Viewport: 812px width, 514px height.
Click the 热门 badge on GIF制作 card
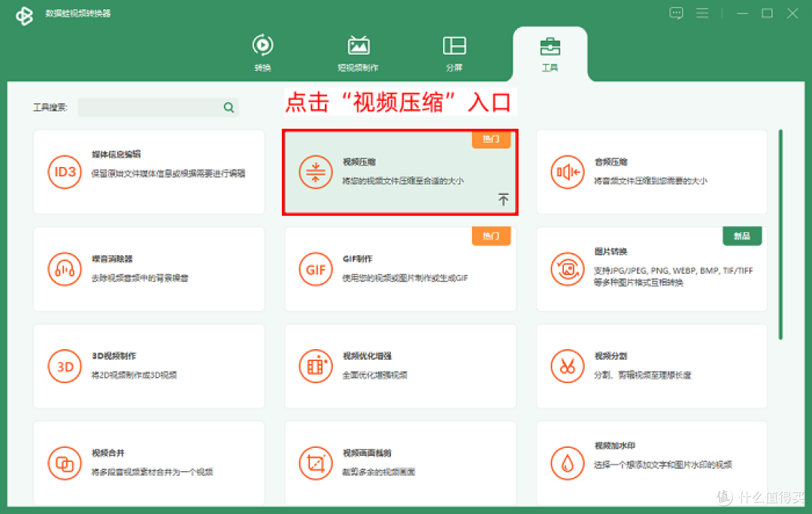tap(491, 236)
